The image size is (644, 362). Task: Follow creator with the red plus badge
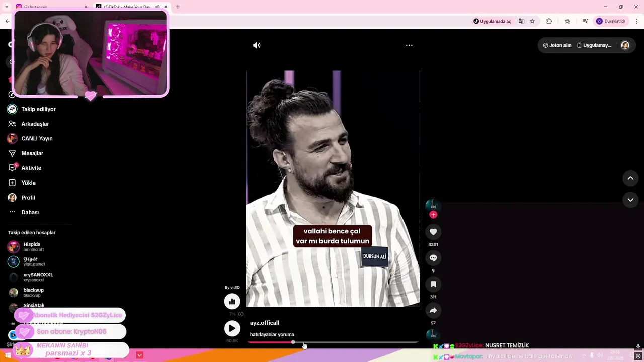[433, 215]
